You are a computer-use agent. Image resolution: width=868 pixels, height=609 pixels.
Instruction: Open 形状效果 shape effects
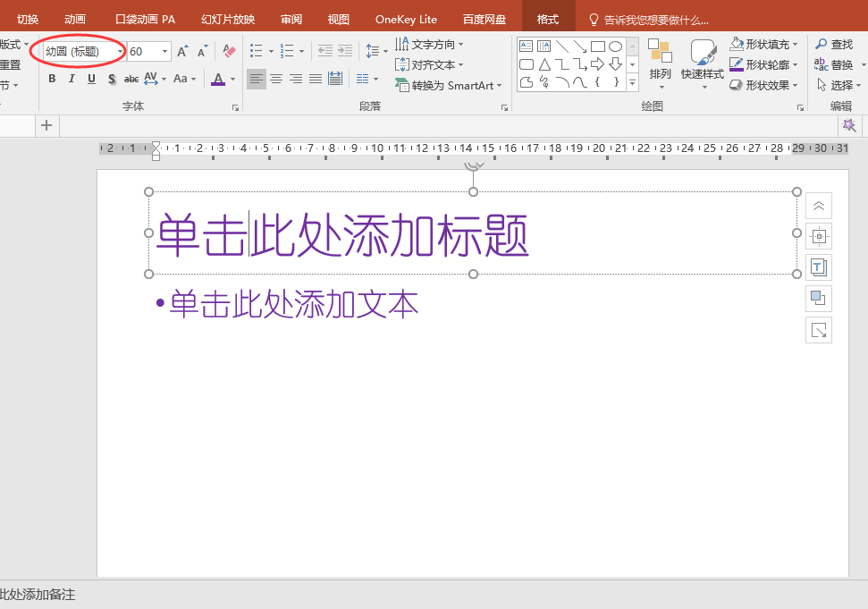(764, 85)
